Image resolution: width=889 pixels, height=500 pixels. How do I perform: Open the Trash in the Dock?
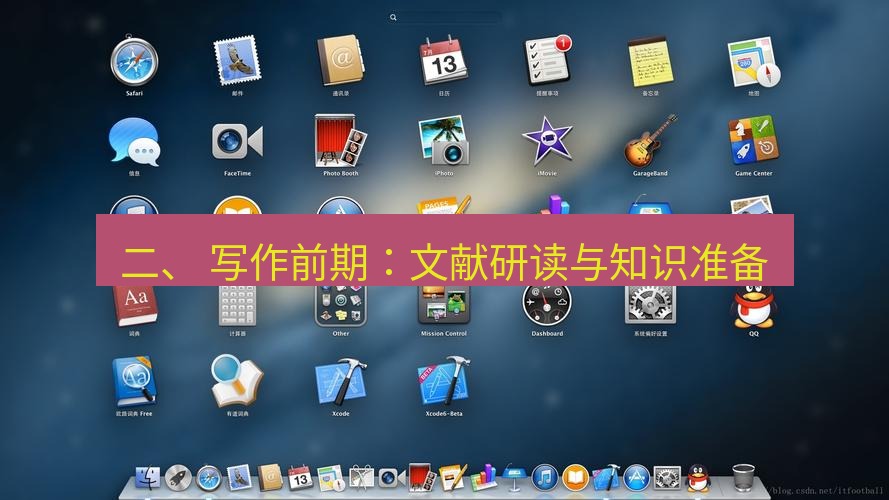coord(743,478)
